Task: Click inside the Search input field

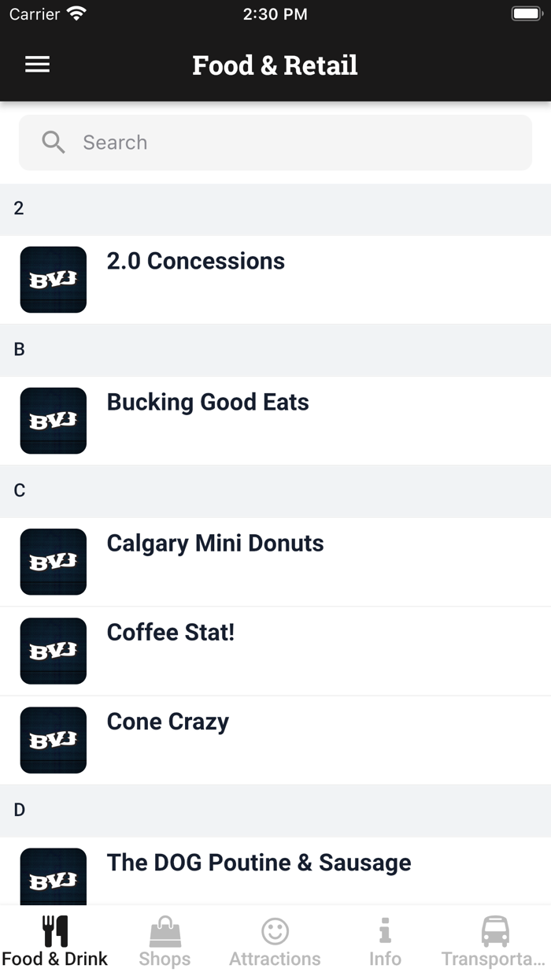Action: click(x=275, y=142)
